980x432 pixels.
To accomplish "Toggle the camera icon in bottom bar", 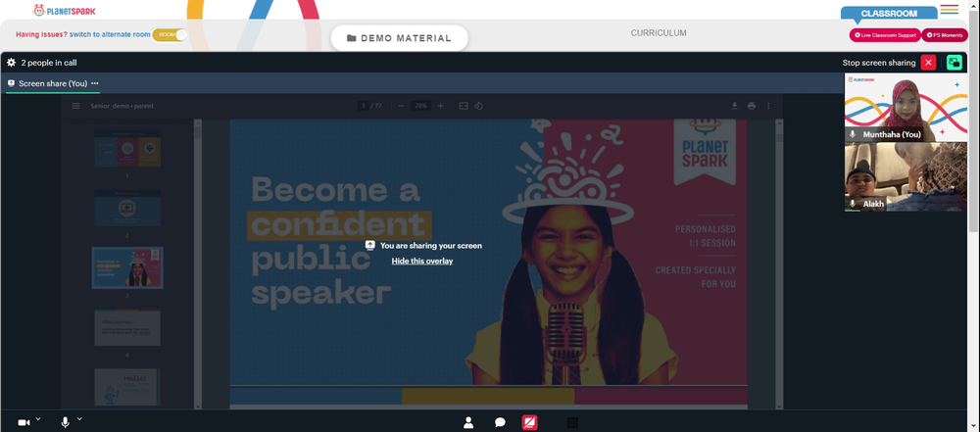I will tap(24, 422).
